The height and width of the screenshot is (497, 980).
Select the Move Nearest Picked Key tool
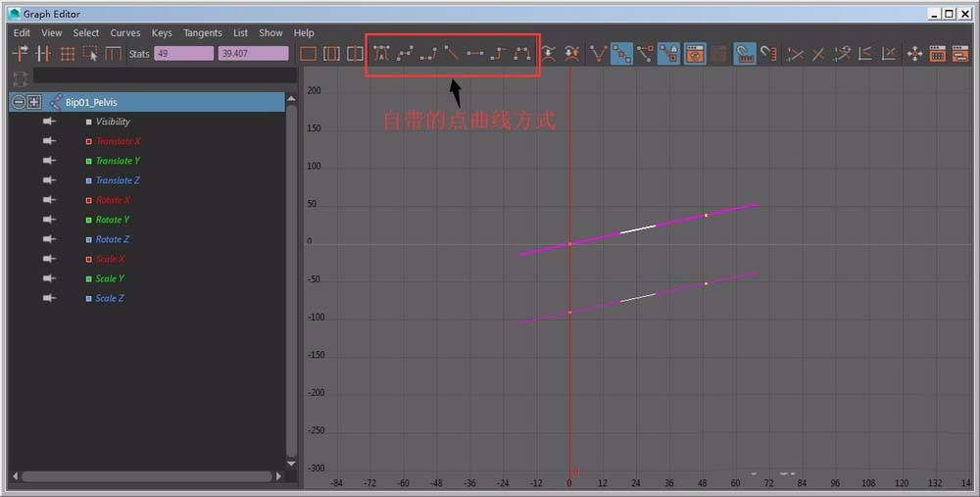(20, 54)
